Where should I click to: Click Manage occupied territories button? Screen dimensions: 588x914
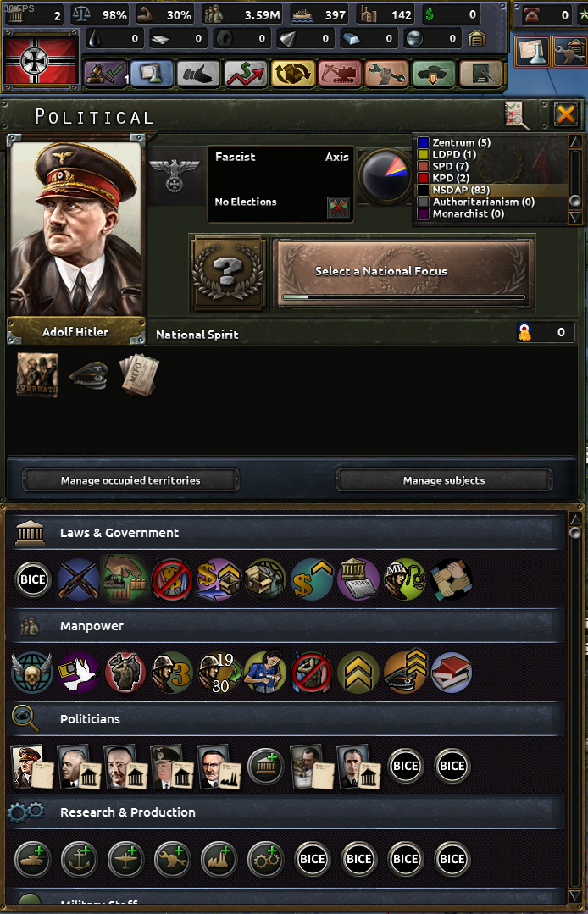[130, 480]
